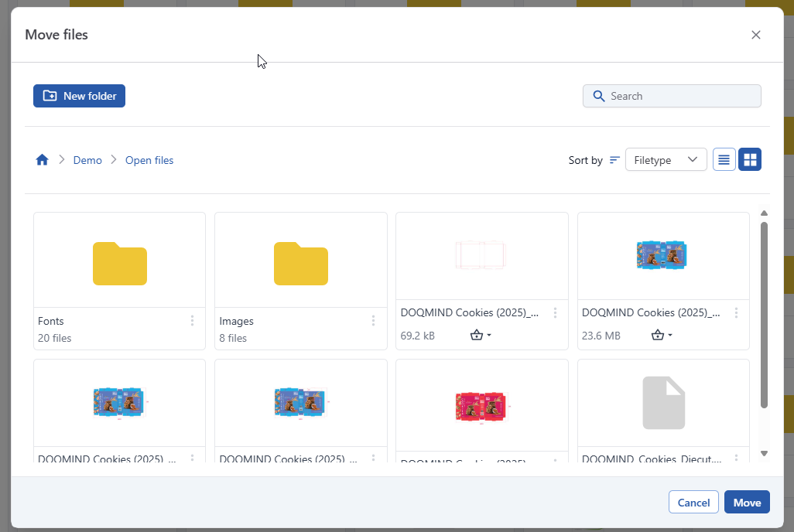794x532 pixels.
Task: Go to home via breadcrumb icon
Action: [x=42, y=160]
